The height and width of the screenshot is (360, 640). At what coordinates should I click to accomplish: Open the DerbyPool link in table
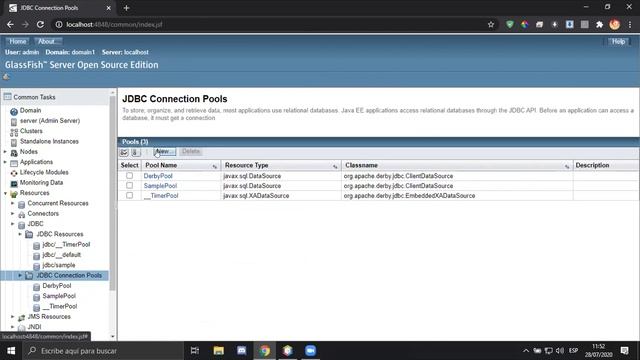pos(158,176)
